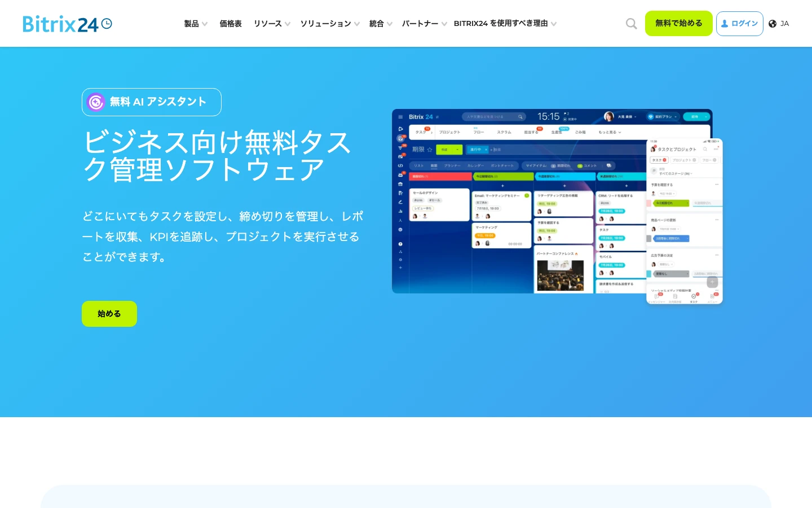The width and height of the screenshot is (812, 508).
Task: Open the JA language selector
Action: click(779, 24)
